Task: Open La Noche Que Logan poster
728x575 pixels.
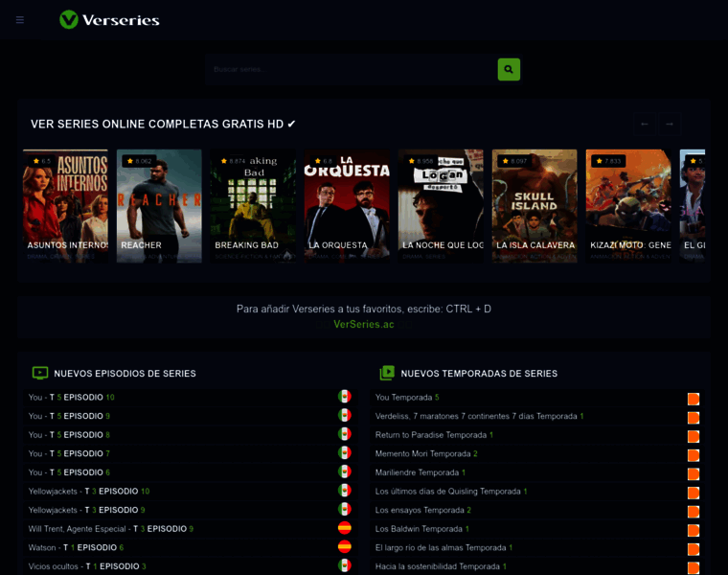Action: coord(441,206)
